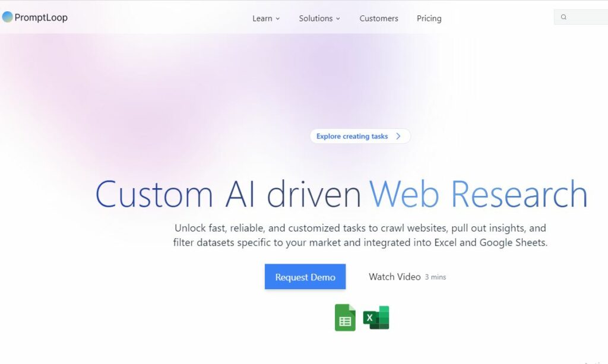This screenshot has height=364, width=608.
Task: Open the Learn menu
Action: pyautogui.click(x=266, y=18)
